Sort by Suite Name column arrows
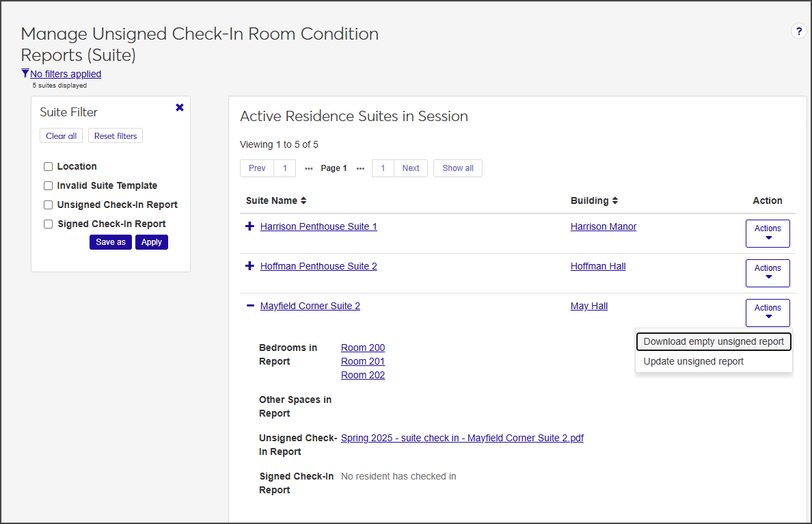 pyautogui.click(x=303, y=200)
